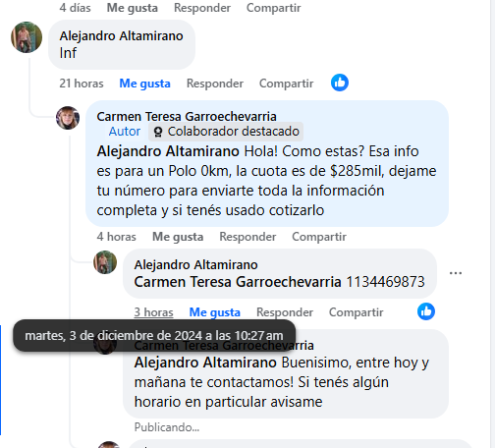Click the 3 horas timestamp link

tap(153, 312)
